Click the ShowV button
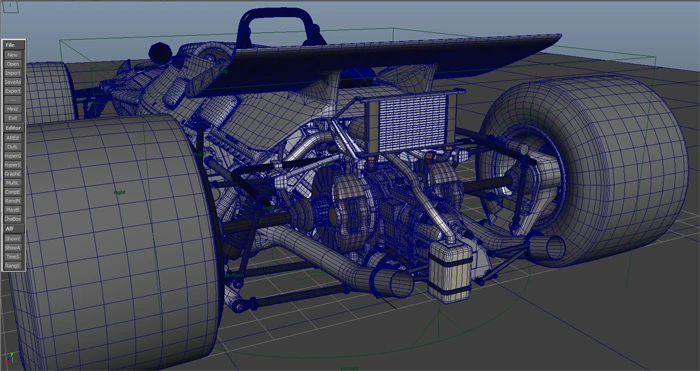This screenshot has height=371, width=700. coord(12,238)
